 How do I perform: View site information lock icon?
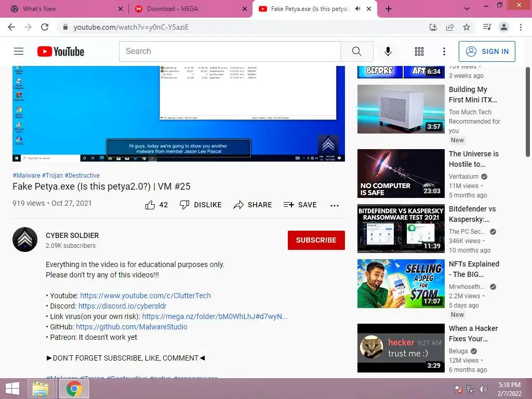[x=65, y=27]
